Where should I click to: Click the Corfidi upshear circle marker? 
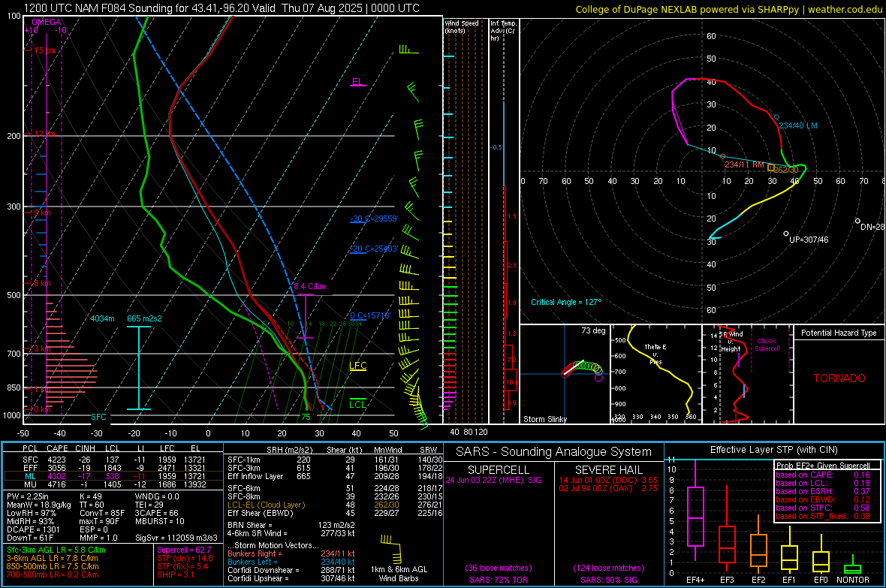pyautogui.click(x=786, y=234)
